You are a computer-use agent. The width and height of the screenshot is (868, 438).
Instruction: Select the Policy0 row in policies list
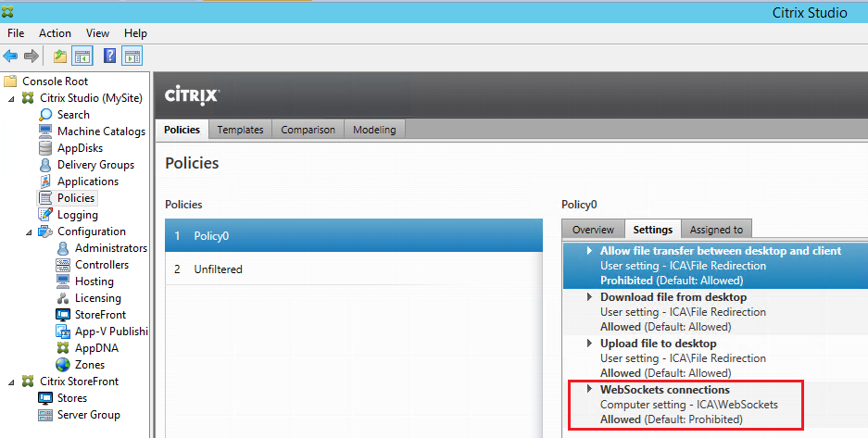click(x=354, y=235)
